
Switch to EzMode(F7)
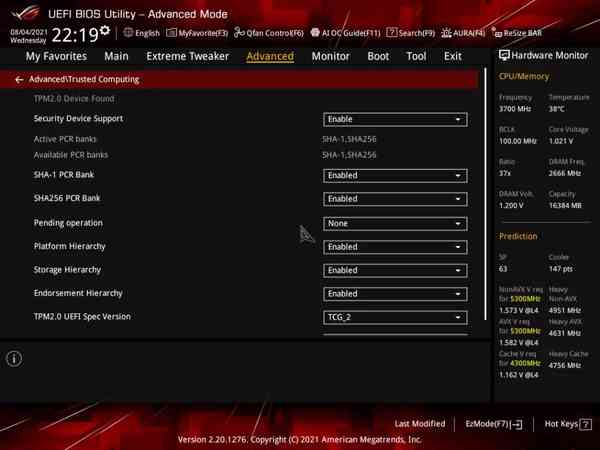[493, 424]
